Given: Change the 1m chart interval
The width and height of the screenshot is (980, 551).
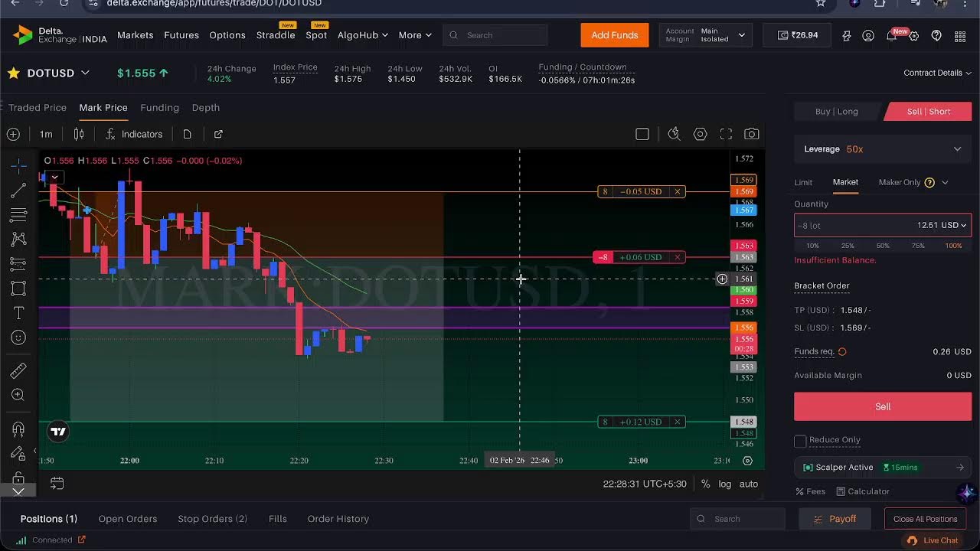Looking at the screenshot, I should pos(46,134).
